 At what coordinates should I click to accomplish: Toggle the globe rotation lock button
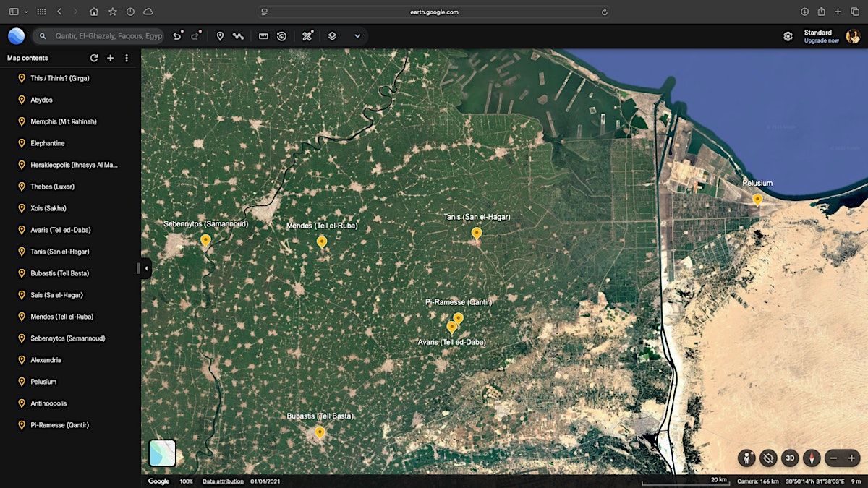pyautogui.click(x=768, y=458)
